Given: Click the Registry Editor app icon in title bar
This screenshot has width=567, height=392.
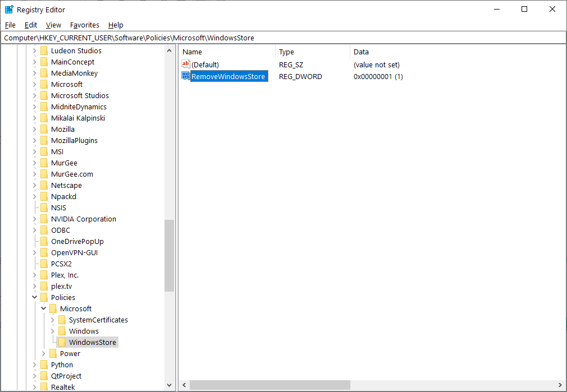Looking at the screenshot, I should (9, 10).
